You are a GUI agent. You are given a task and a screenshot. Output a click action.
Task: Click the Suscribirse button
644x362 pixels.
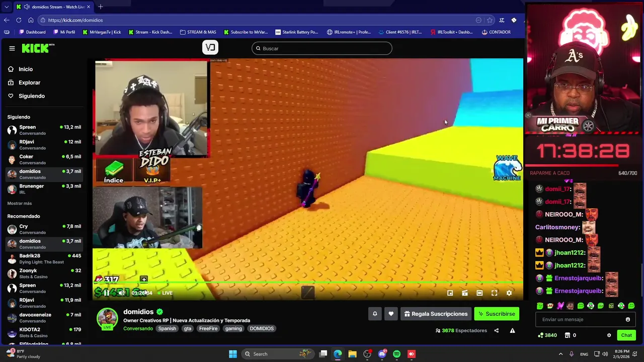(x=497, y=314)
